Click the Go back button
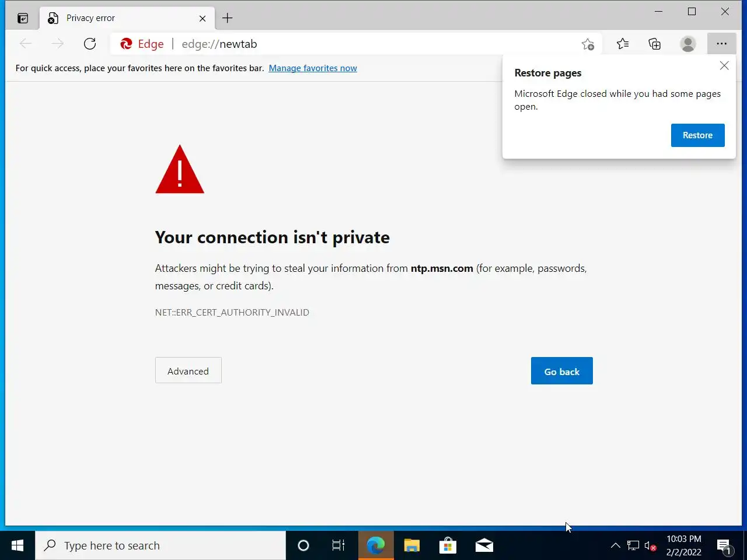The height and width of the screenshot is (560, 747). pyautogui.click(x=562, y=371)
